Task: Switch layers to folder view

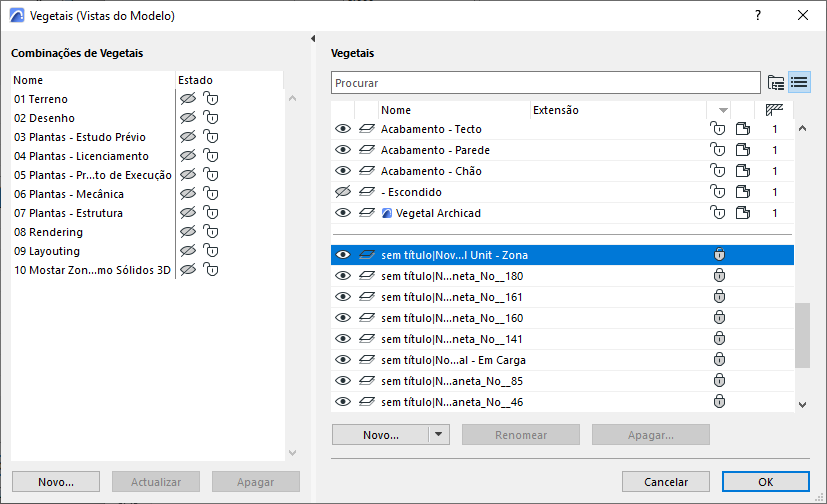Action: coord(776,82)
